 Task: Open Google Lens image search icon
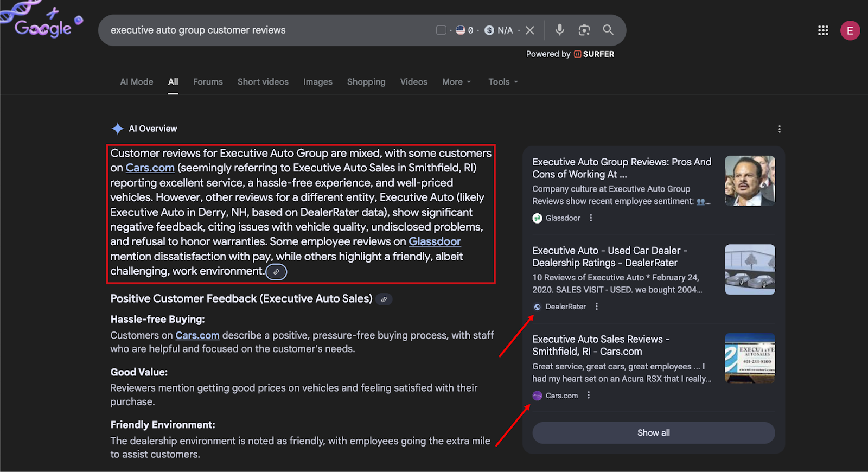point(584,30)
